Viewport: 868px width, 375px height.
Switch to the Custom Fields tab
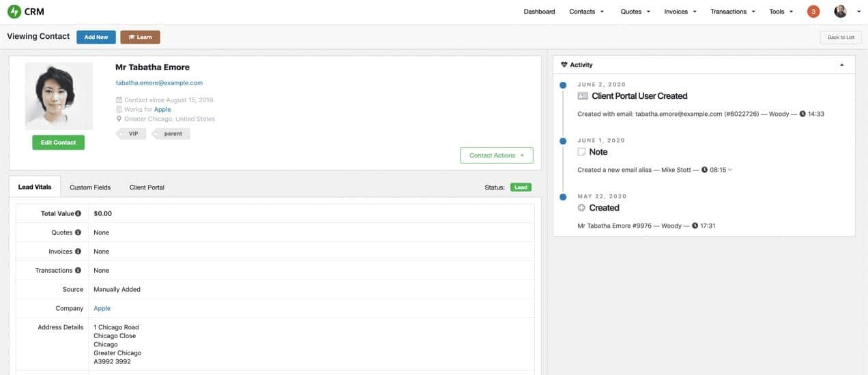coord(90,187)
